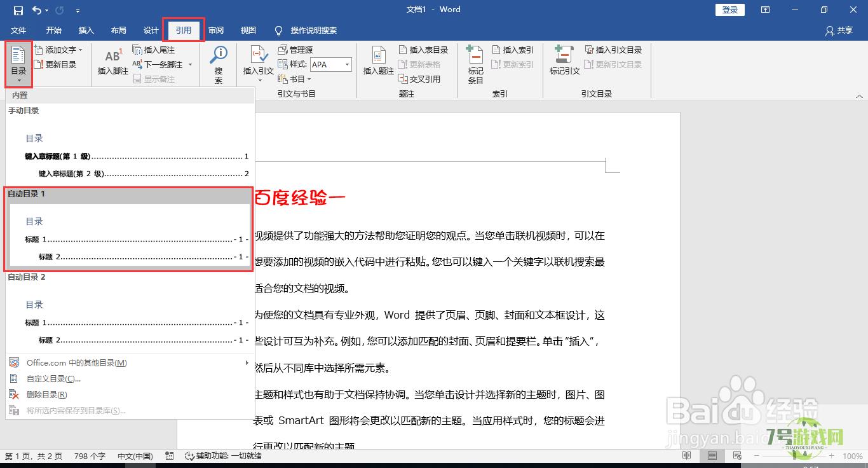Click 下一条脚注 button
This screenshot has width=868, height=468.
158,64
